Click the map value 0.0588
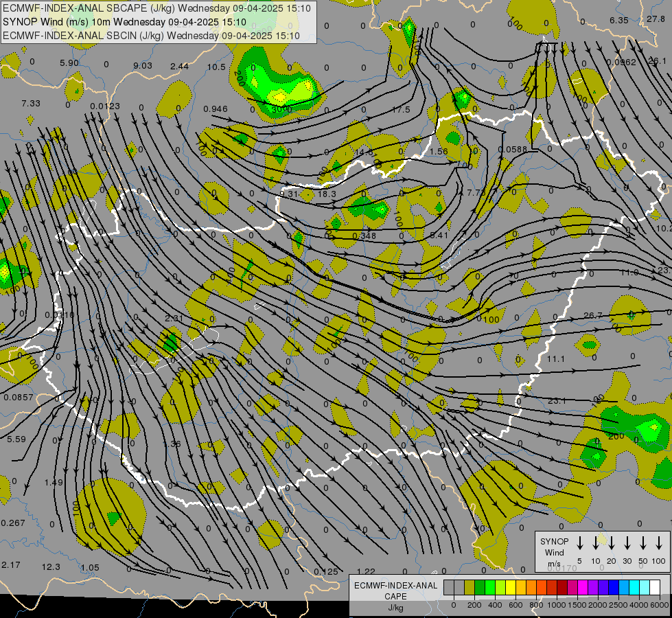This screenshot has height=618, width=672. 513,149
